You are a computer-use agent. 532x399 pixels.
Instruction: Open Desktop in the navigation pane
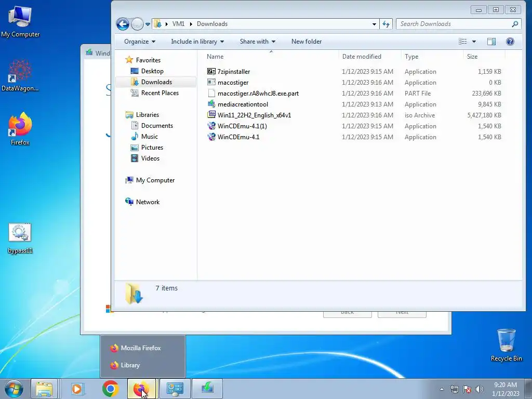pyautogui.click(x=152, y=71)
